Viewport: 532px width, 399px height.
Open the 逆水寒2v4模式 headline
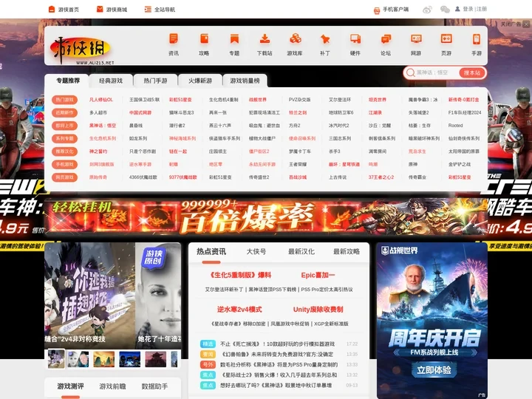coord(239,310)
